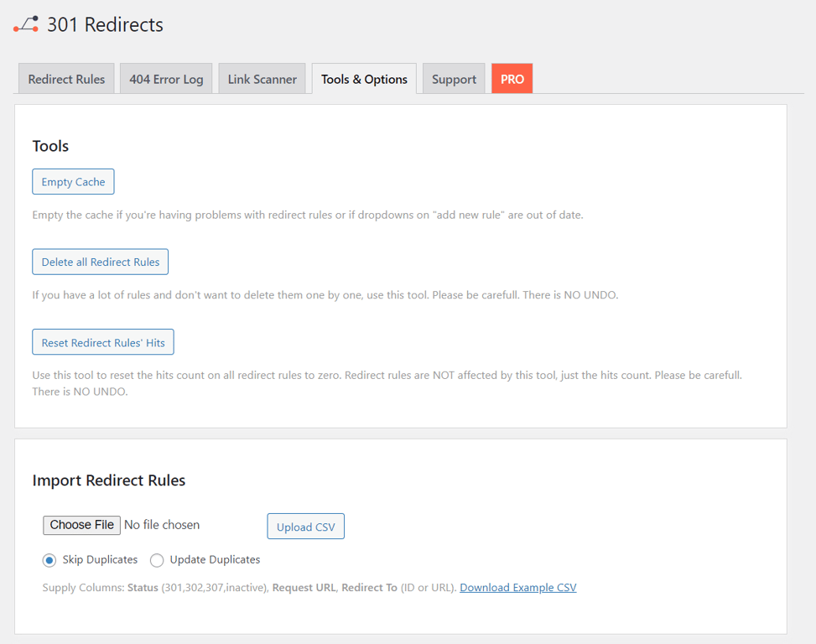Select the Link Scanner tab

262,78
